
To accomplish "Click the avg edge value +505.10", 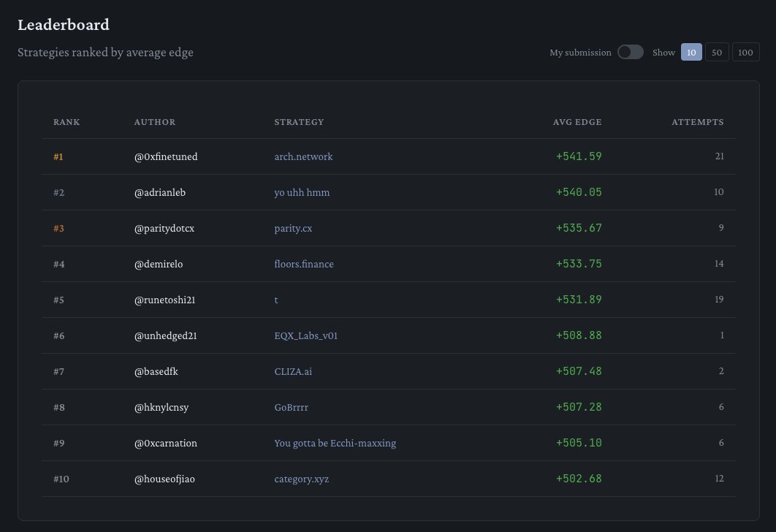I will tap(579, 442).
